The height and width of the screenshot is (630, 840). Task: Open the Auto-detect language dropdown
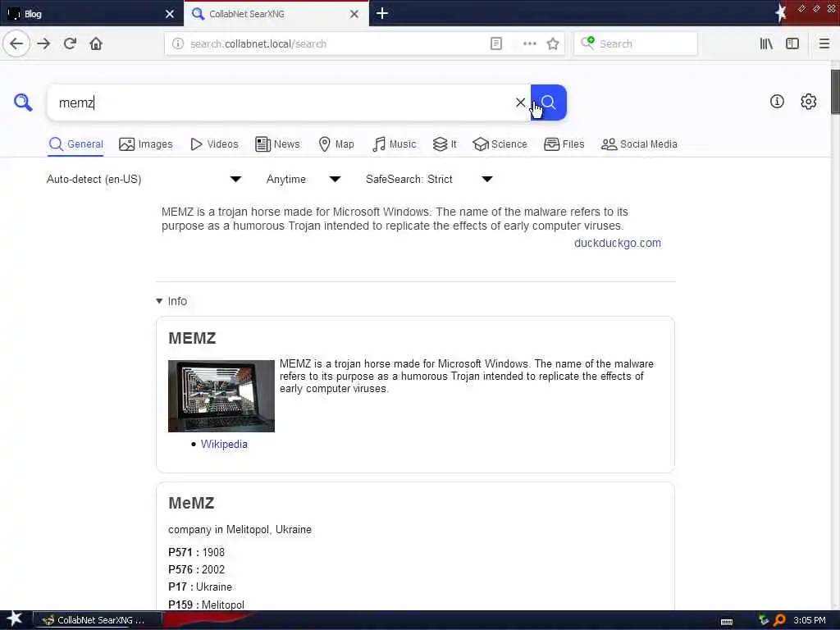(x=144, y=179)
